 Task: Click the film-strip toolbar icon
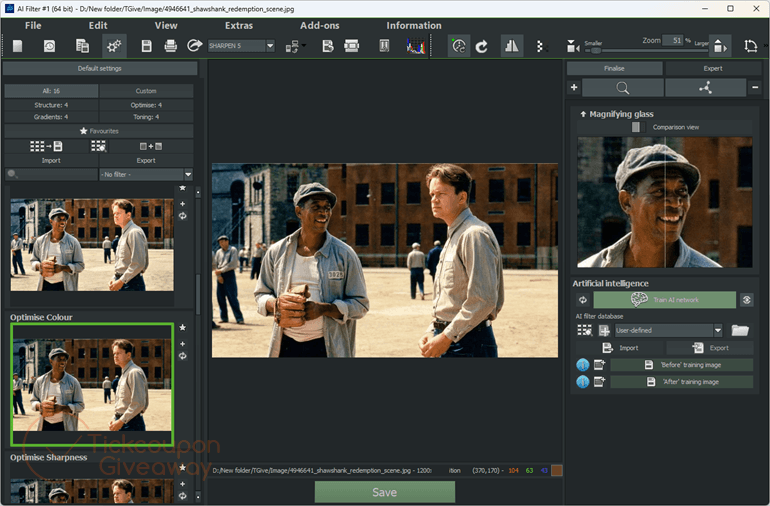click(x=352, y=46)
